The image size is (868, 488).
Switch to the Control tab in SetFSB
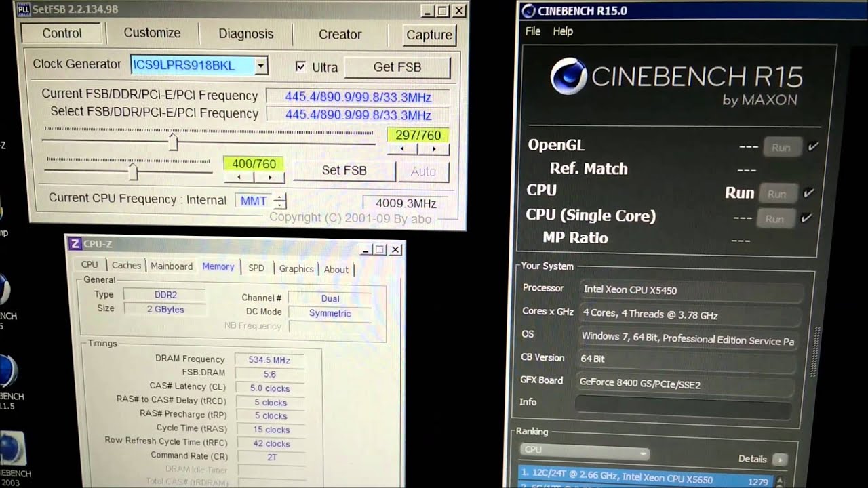pyautogui.click(x=62, y=33)
